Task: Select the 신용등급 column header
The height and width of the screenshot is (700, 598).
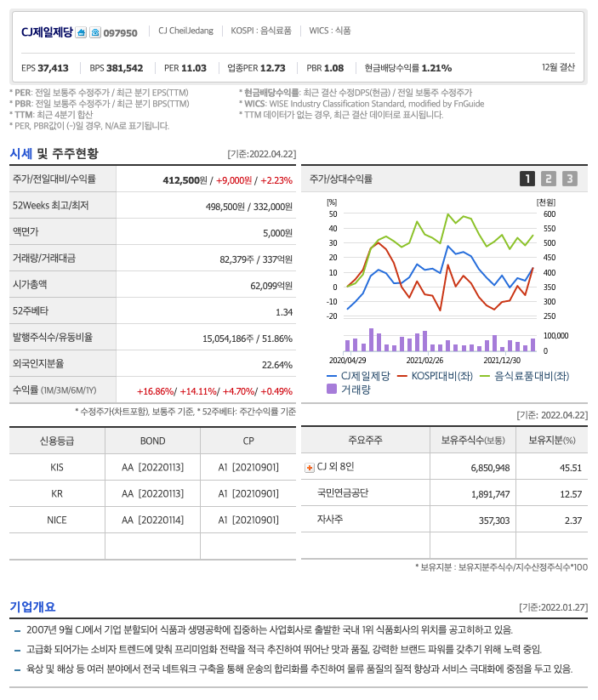Action: point(57,441)
